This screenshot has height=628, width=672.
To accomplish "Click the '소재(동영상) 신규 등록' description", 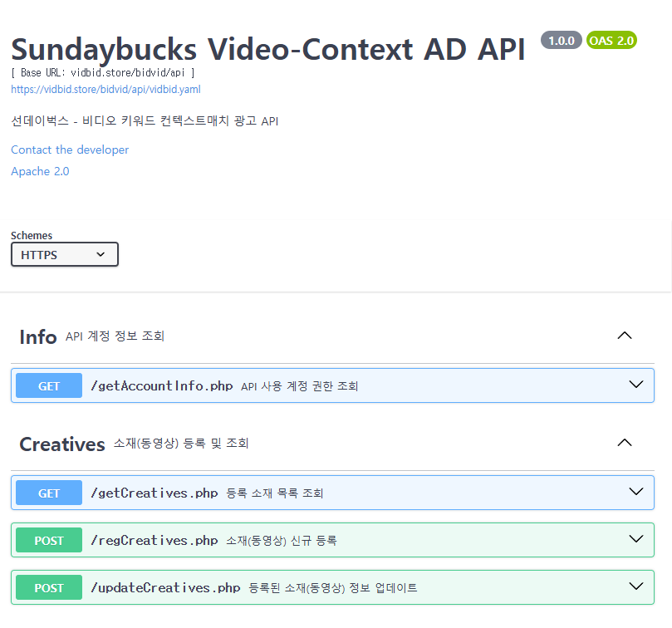I will 281,541.
